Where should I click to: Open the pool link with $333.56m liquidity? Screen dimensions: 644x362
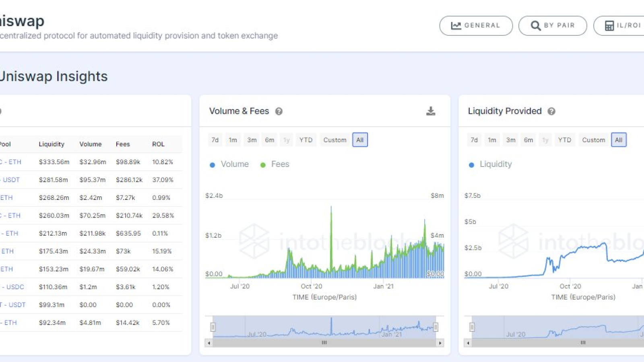click(x=10, y=162)
